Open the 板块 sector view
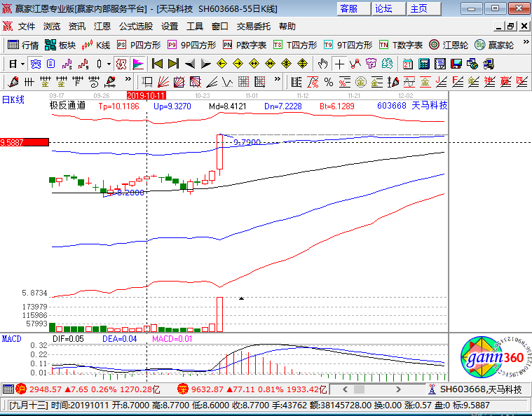The image size is (532, 416). point(60,45)
